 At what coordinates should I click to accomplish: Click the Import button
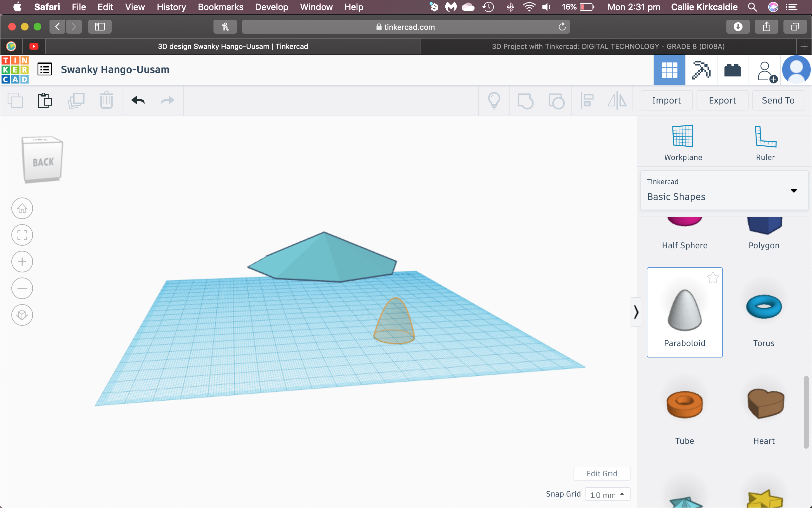pyautogui.click(x=666, y=100)
